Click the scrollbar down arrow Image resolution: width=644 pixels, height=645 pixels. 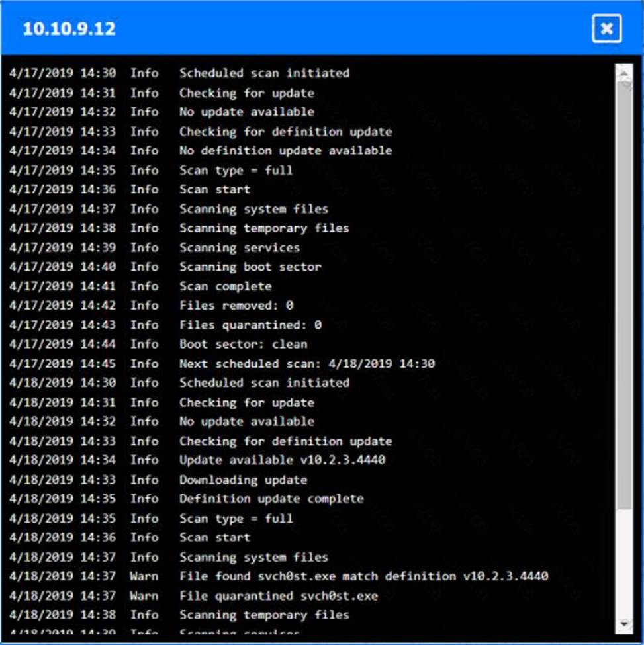[x=623, y=624]
